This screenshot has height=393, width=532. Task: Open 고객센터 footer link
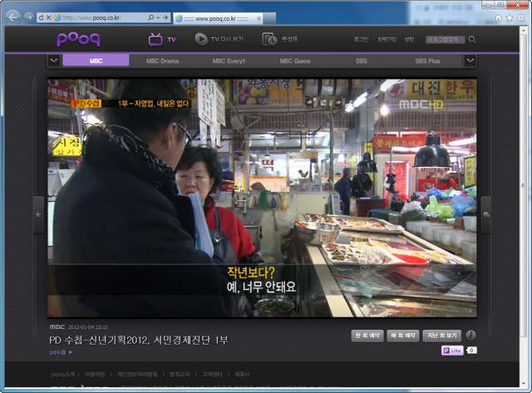click(212, 375)
